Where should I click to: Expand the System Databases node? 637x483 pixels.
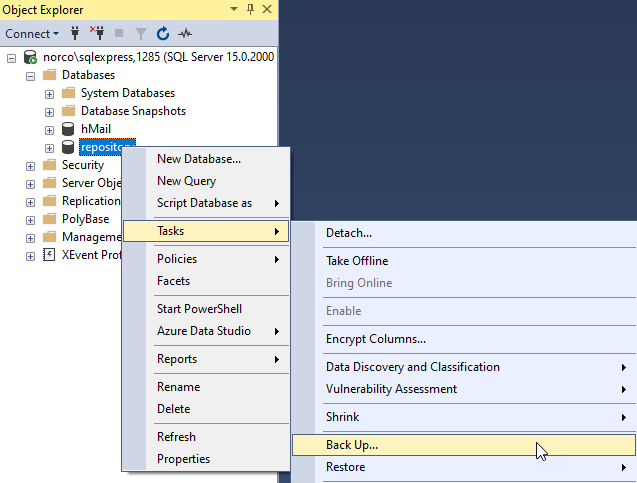pyautogui.click(x=49, y=93)
